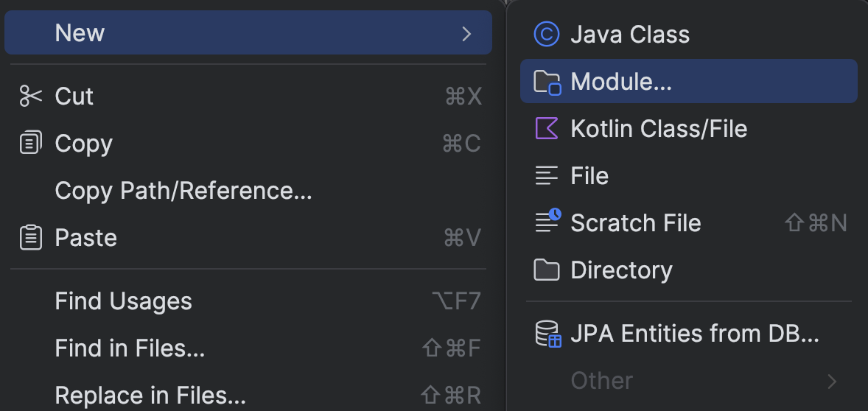The width and height of the screenshot is (868, 411).
Task: Select Find Usages menu item
Action: click(x=123, y=301)
